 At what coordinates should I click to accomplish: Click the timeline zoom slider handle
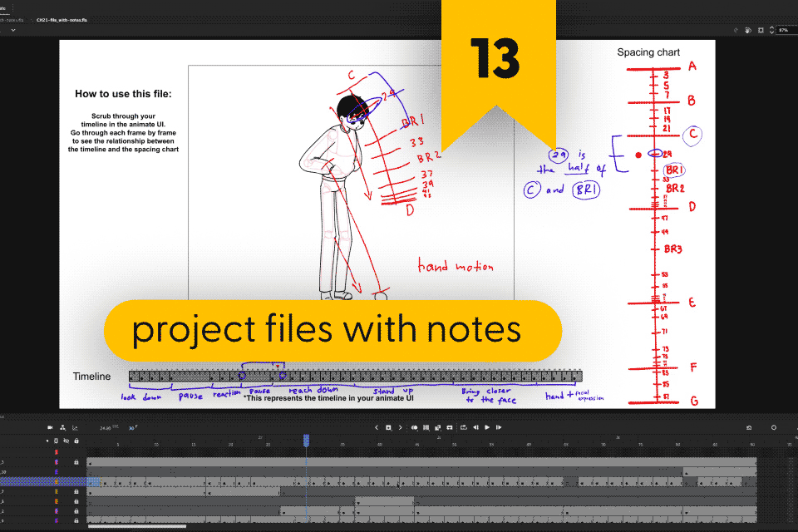click(774, 427)
